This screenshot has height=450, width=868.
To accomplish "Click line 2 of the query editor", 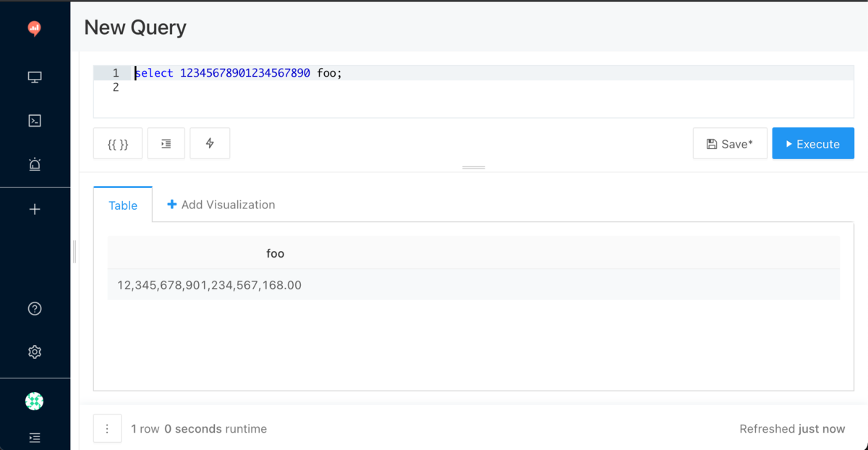I will (x=217, y=87).
